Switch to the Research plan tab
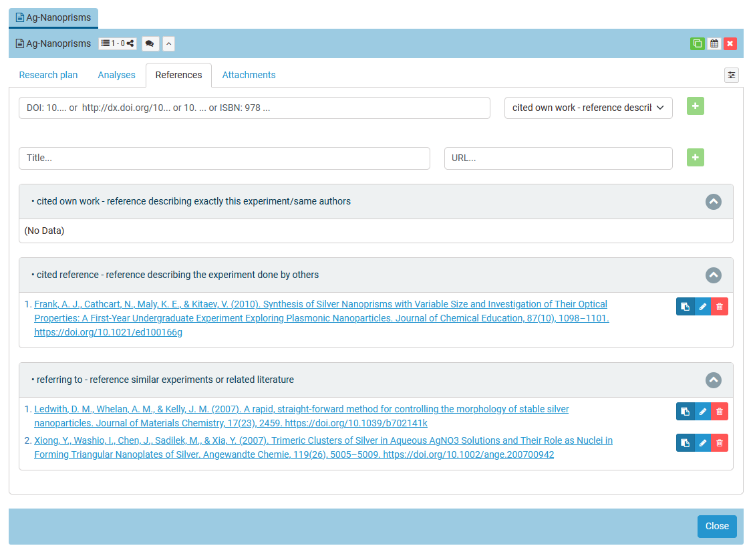 48,75
